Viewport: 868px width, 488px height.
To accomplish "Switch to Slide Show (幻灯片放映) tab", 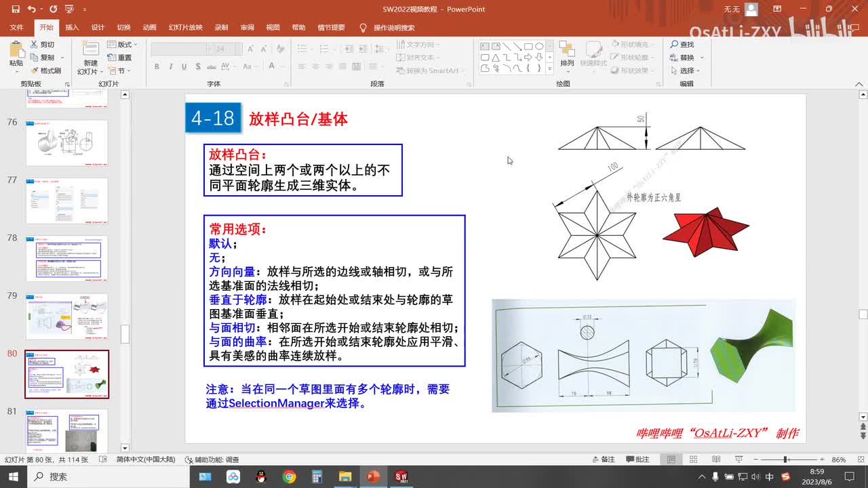I will coord(186,28).
